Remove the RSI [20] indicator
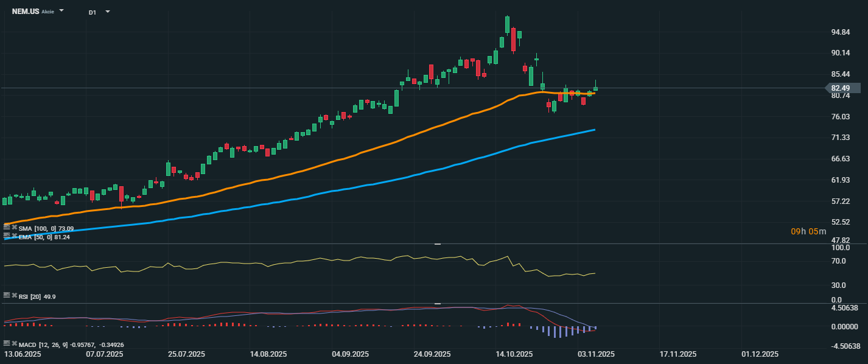Screen dimensions: 868x364 click(13, 296)
